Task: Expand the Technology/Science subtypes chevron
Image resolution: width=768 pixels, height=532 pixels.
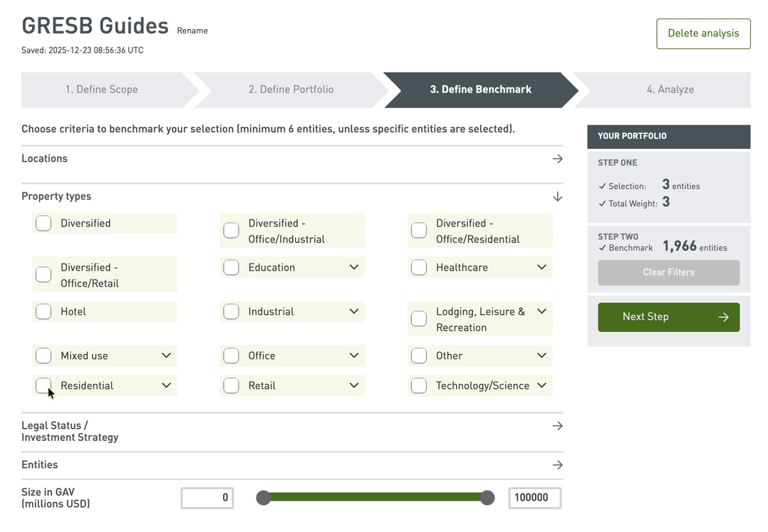Action: [541, 385]
